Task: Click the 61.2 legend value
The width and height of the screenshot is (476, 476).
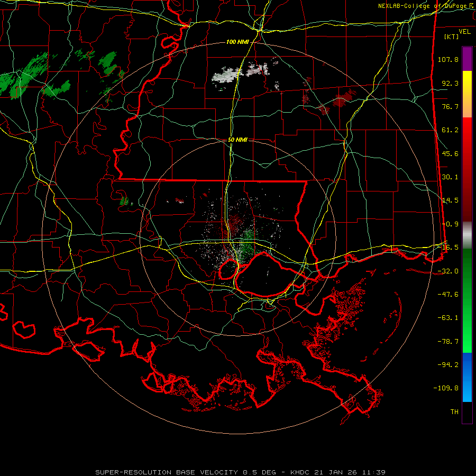Action: (x=450, y=130)
